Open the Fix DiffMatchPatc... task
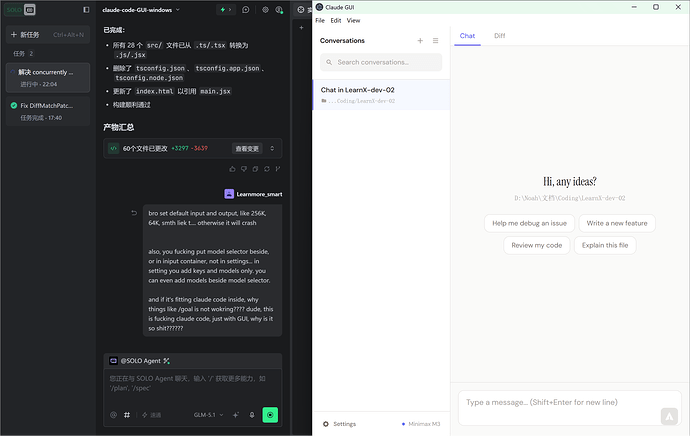The height and width of the screenshot is (436, 690). coord(48,111)
